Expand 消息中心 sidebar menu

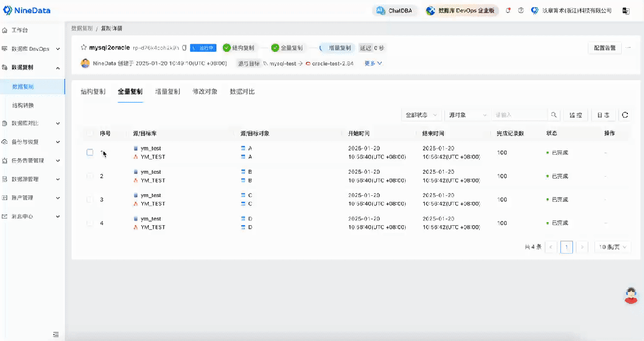click(x=32, y=216)
